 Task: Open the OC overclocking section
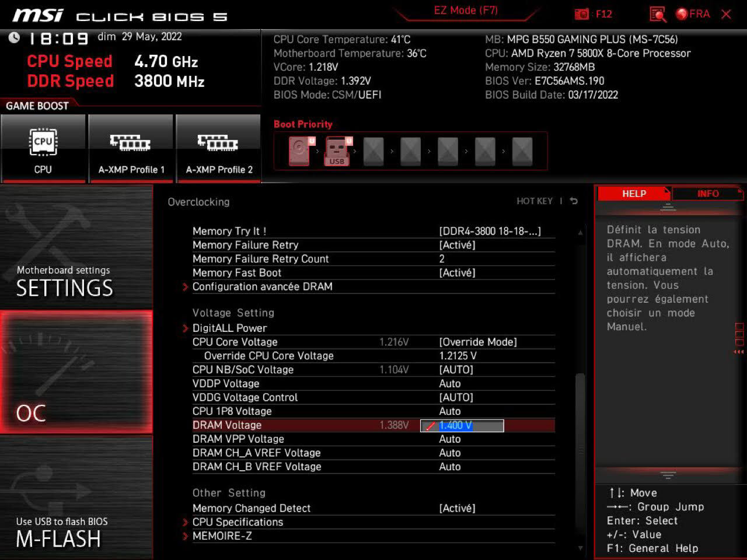[76, 372]
